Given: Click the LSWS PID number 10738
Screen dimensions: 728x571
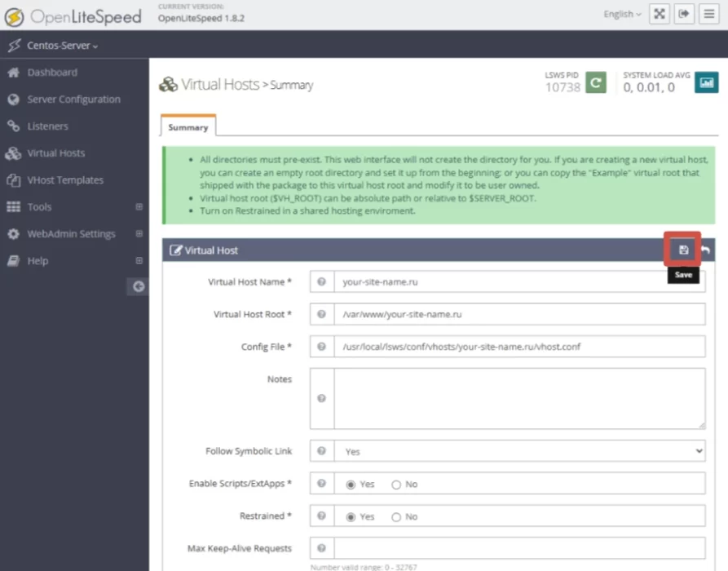Looking at the screenshot, I should coord(563,87).
